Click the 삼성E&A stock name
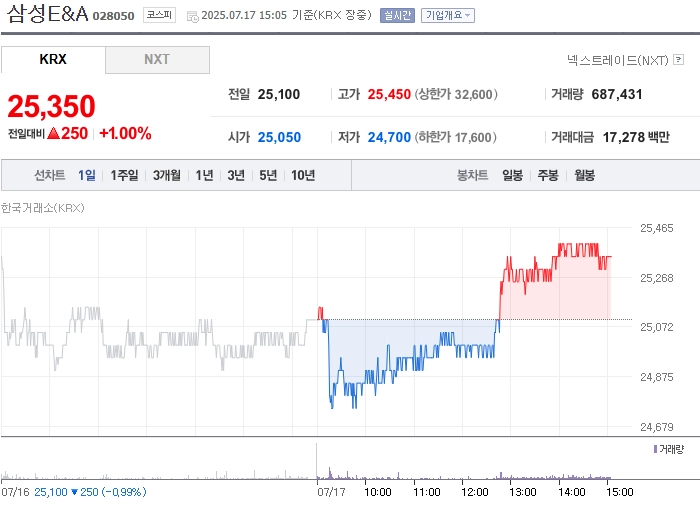Screen dimensions: 700x505 [47, 13]
